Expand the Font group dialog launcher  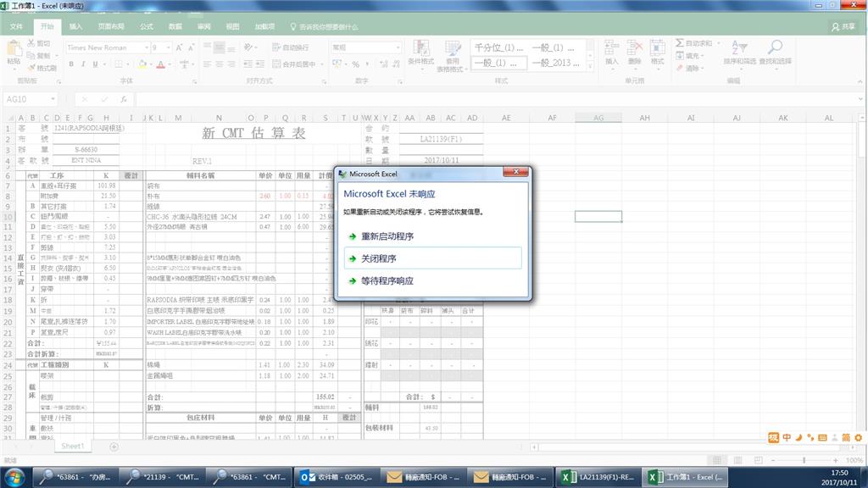(x=195, y=82)
